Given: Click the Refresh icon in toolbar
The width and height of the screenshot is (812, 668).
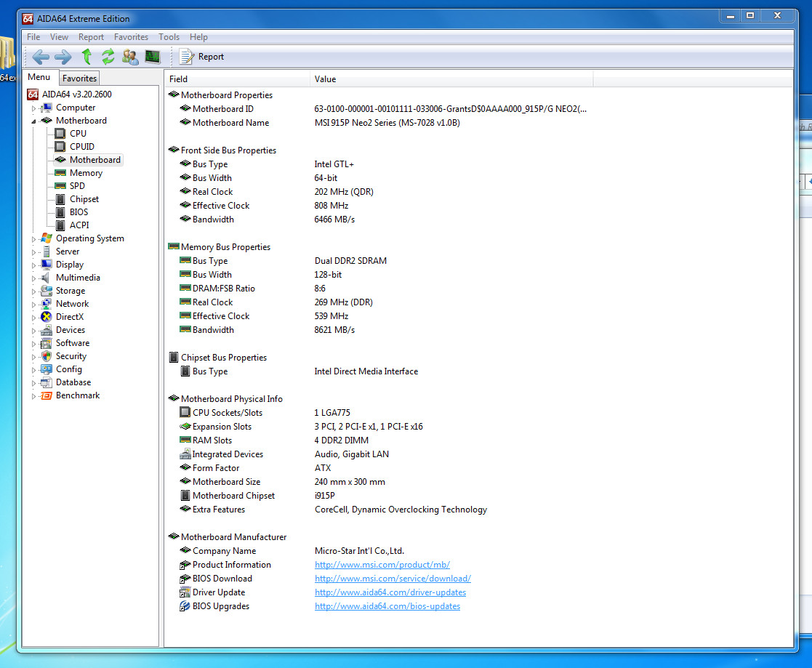Looking at the screenshot, I should pos(108,57).
